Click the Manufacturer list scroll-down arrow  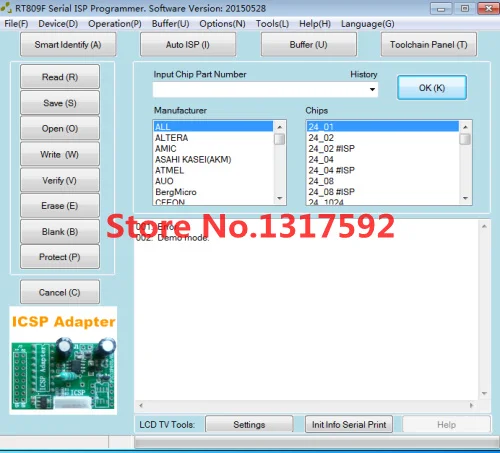[280, 198]
